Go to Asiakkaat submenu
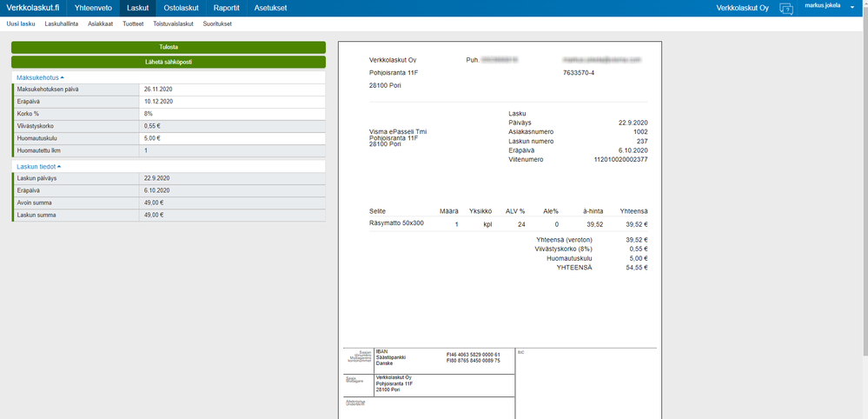Viewport: 868px width, 419px height. tap(100, 24)
